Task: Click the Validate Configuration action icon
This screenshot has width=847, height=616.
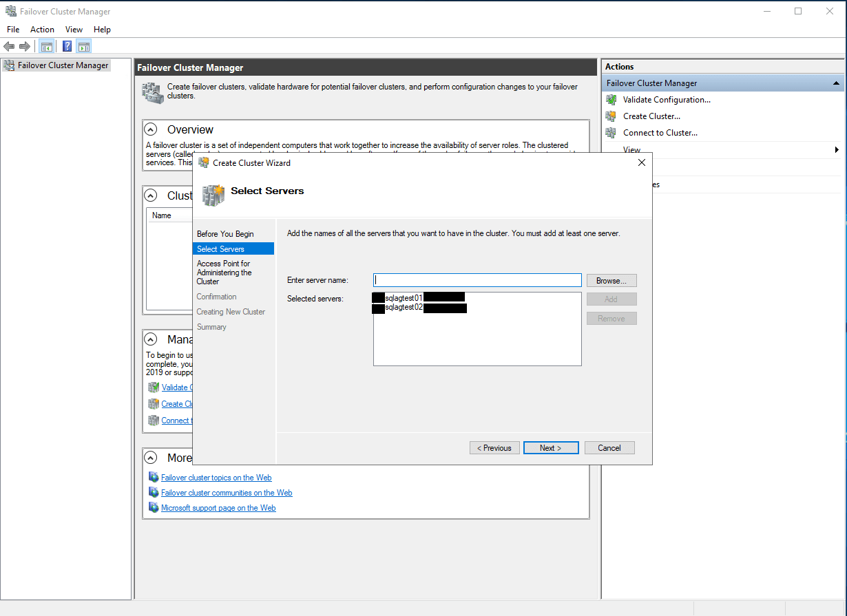Action: click(x=611, y=100)
